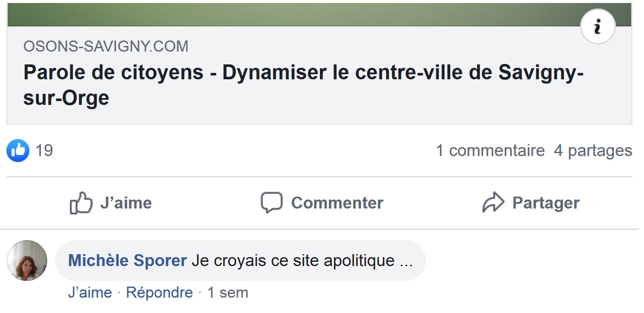Click the speech bubble Commenter icon
Viewport: 644px width, 313px height.
click(x=271, y=203)
